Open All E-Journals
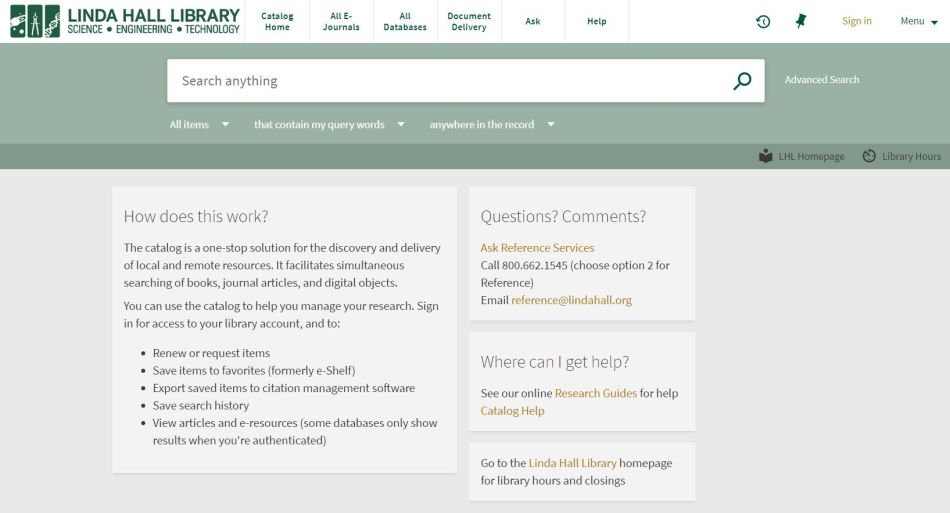 point(341,21)
